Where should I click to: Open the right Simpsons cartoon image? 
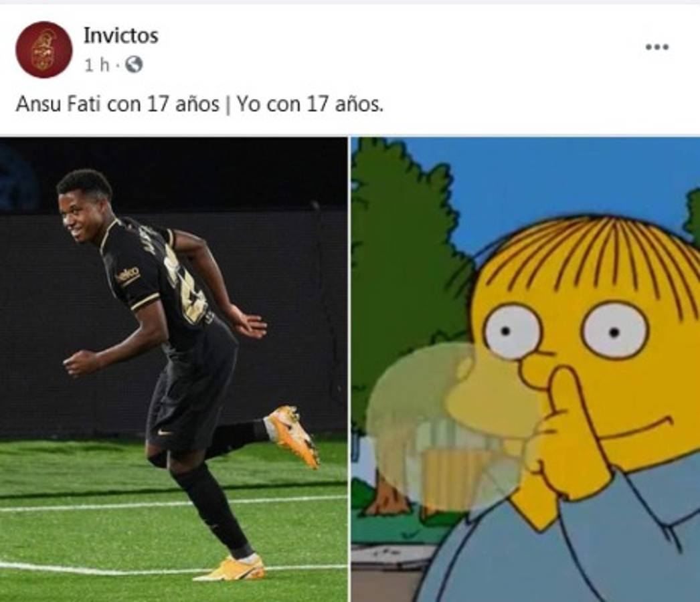pos(525,369)
